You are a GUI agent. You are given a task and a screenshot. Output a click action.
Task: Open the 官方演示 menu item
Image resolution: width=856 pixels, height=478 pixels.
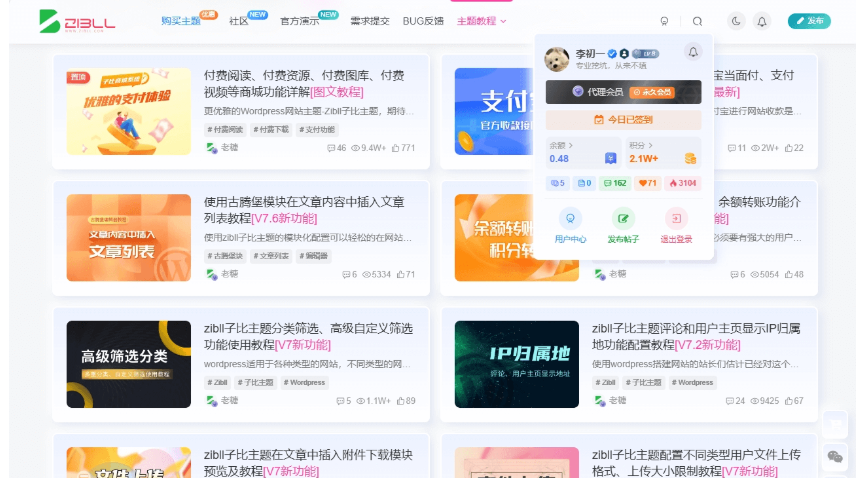299,21
